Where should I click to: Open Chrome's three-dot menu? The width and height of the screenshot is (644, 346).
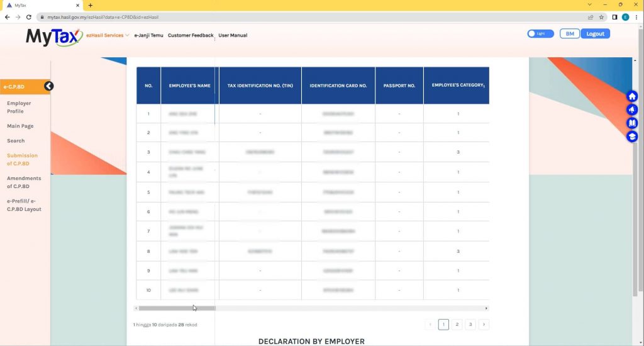pos(636,17)
